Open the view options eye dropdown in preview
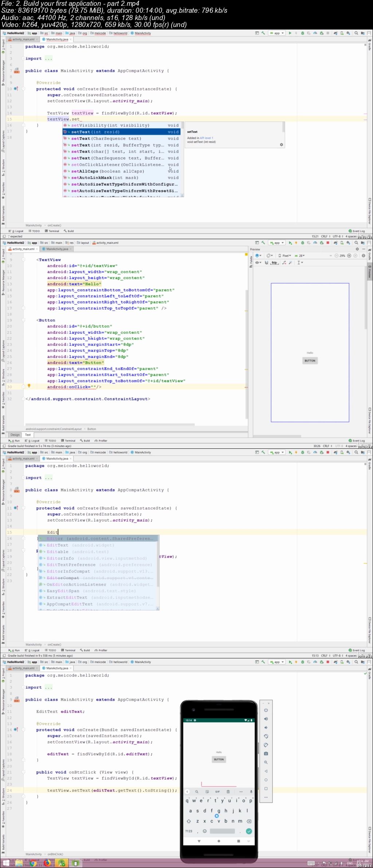The image size is (373, 868). point(258,262)
